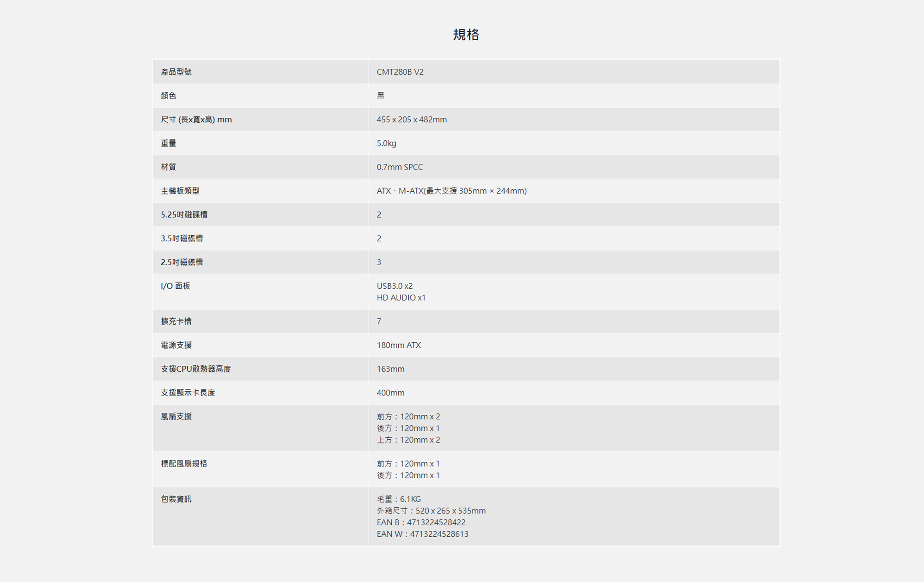Select the EAN W：4713224528613 line
This screenshot has width=924, height=582.
pyautogui.click(x=422, y=534)
